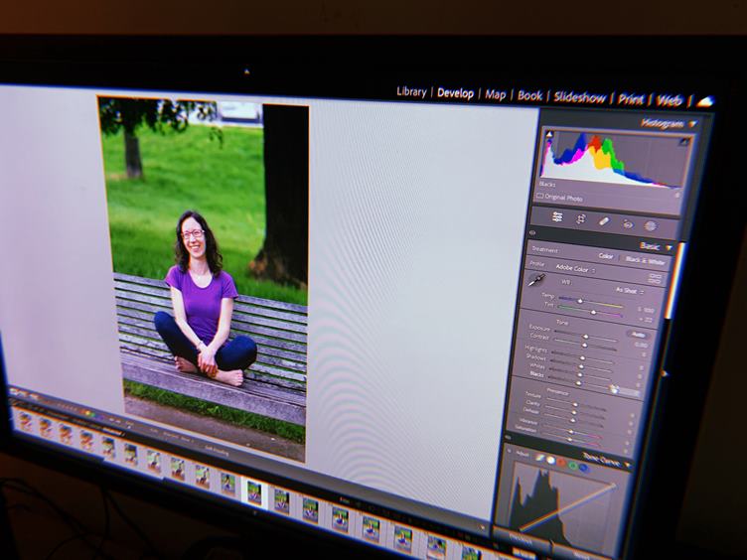
Task: Open the Adobe Color profile dropdown
Action: (x=575, y=268)
